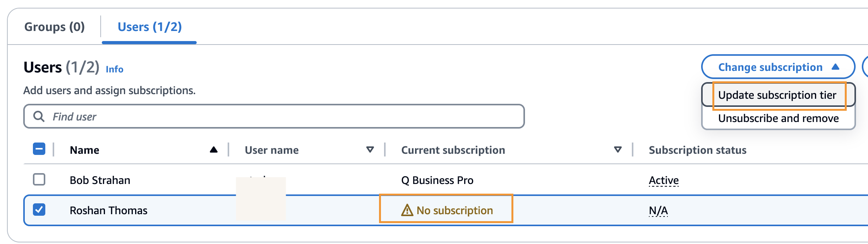Select Update subscription tier option
This screenshot has width=868, height=244.
777,95
